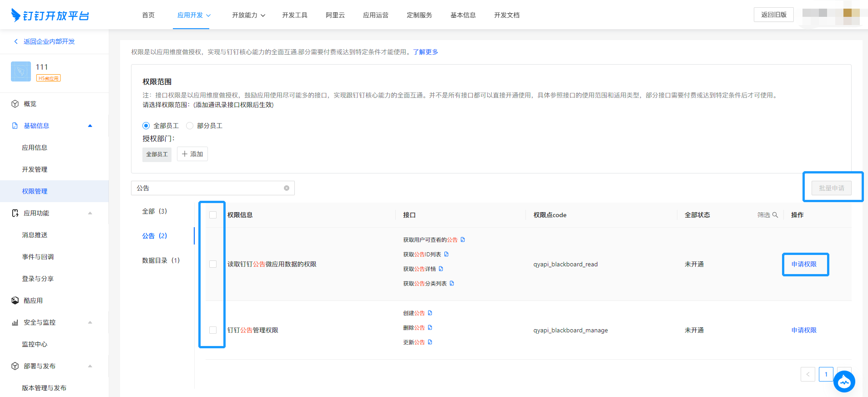Image resolution: width=868 pixels, height=397 pixels.
Task: Collapse the 基础信息 section arrow
Action: 90,126
